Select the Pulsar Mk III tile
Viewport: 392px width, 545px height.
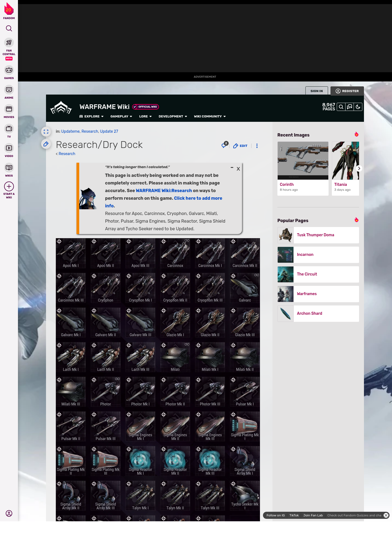point(106,426)
